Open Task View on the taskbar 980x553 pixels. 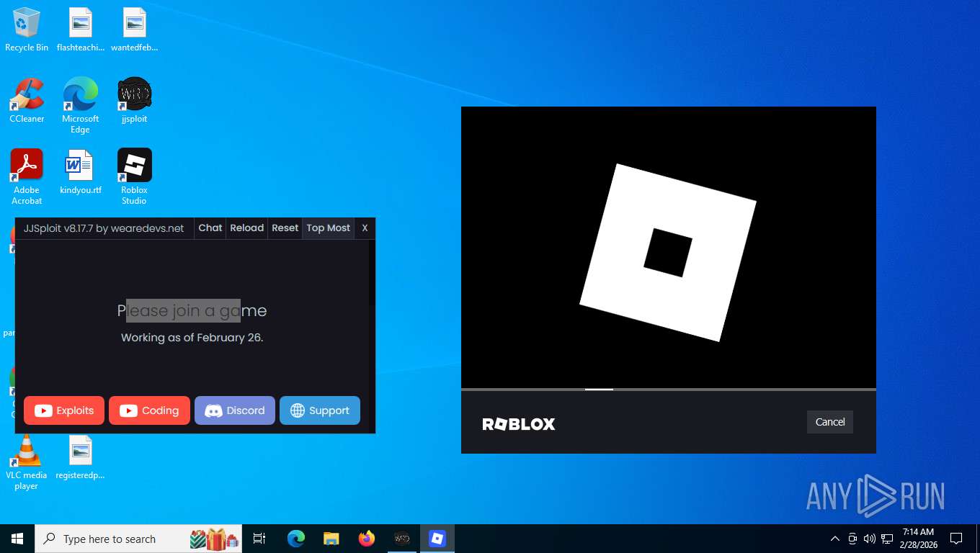click(x=259, y=539)
